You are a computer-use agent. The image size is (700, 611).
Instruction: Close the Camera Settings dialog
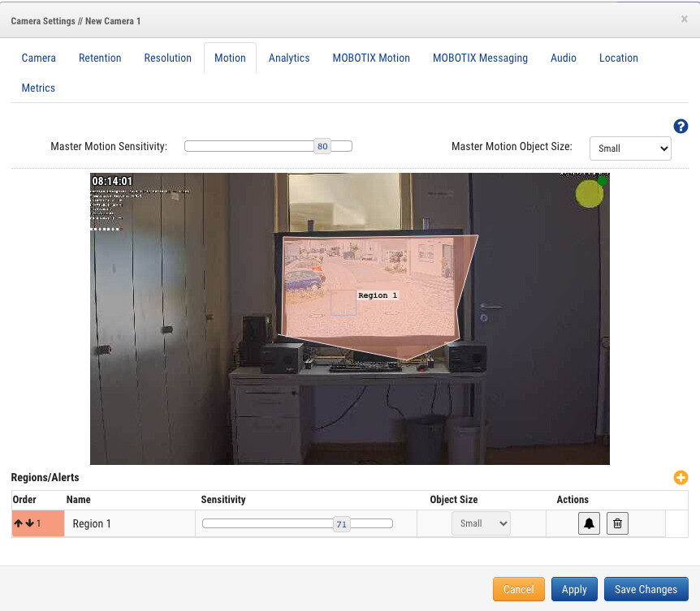pyautogui.click(x=684, y=19)
